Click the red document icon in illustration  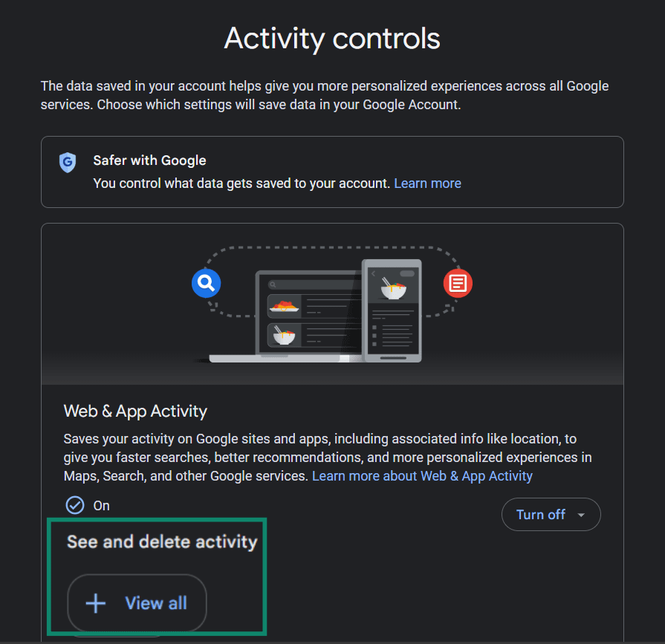458,283
